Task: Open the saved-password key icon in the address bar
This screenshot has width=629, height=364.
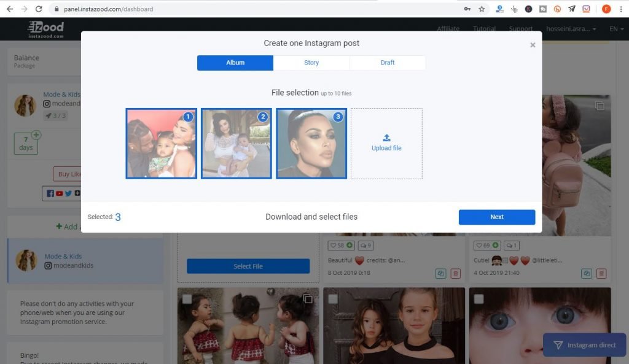Action: pyautogui.click(x=467, y=9)
